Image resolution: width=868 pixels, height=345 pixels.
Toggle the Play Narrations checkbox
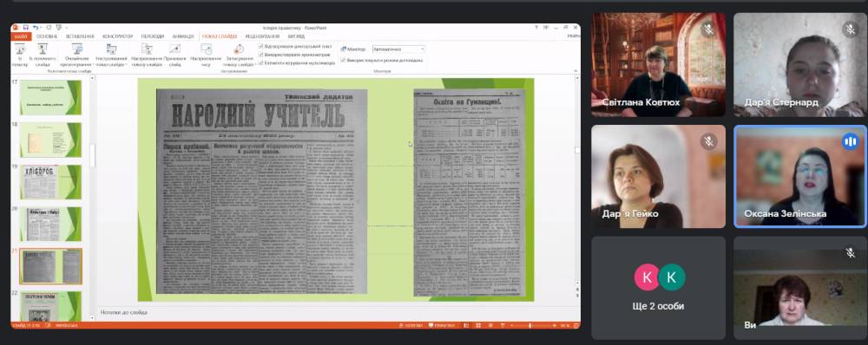click(261, 47)
